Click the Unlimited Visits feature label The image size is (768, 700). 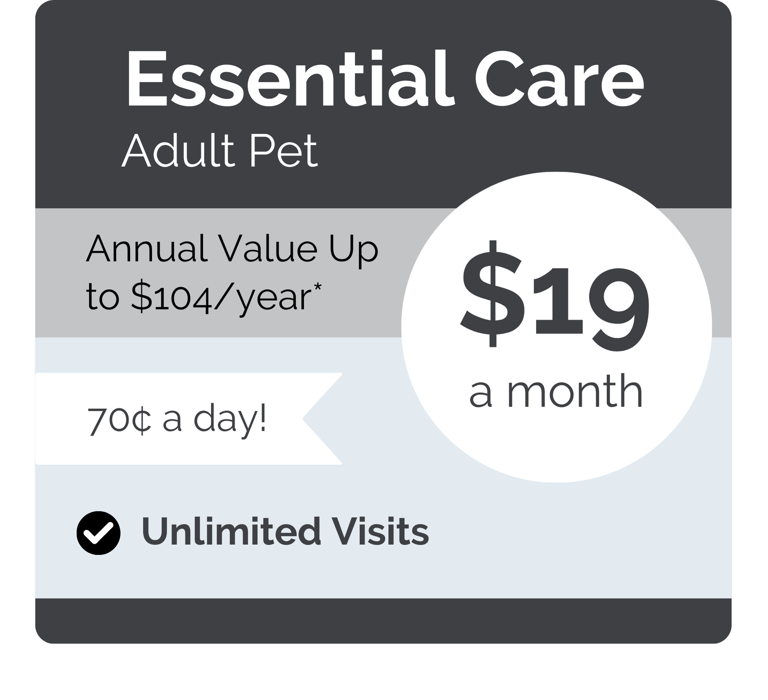[x=285, y=532]
